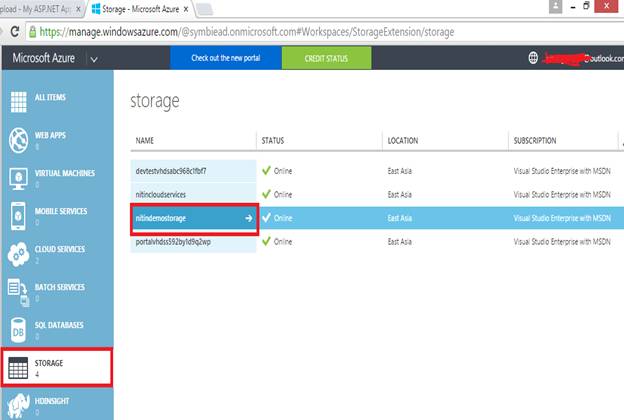Image resolution: width=624 pixels, height=420 pixels.
Task: Select VIRTUAL MACHINES label in sidebar
Action: [x=65, y=173]
